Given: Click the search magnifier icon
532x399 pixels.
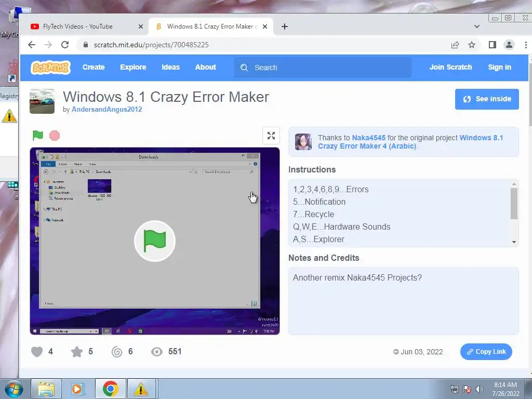Looking at the screenshot, I should click(x=244, y=68).
